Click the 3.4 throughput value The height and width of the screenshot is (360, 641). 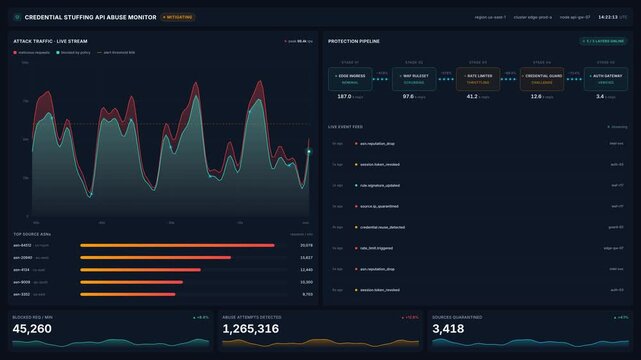(600, 96)
